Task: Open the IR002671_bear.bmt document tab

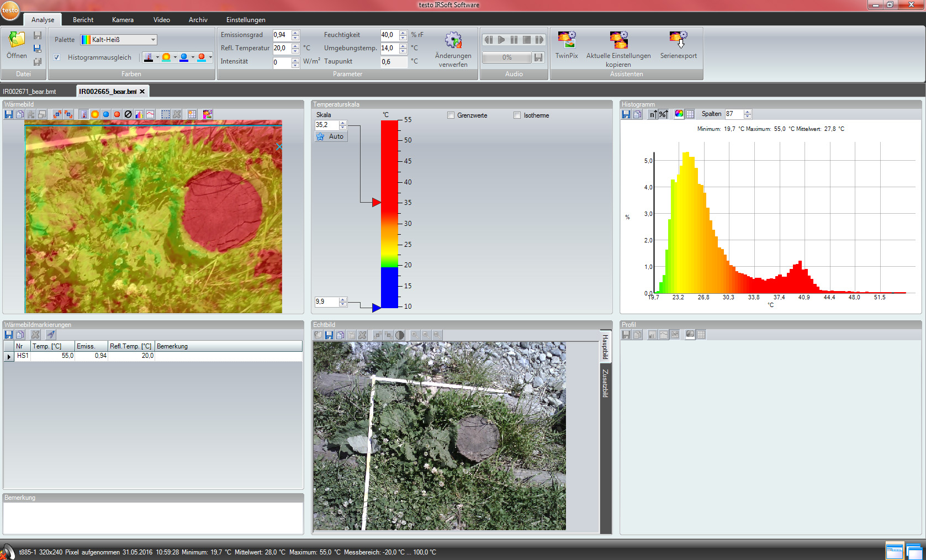Action: [x=30, y=92]
